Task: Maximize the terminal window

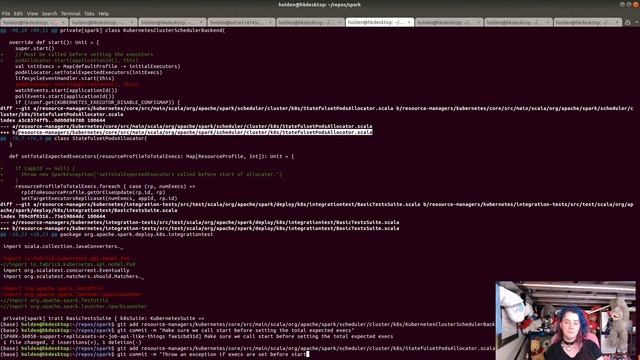Action: [629, 4]
